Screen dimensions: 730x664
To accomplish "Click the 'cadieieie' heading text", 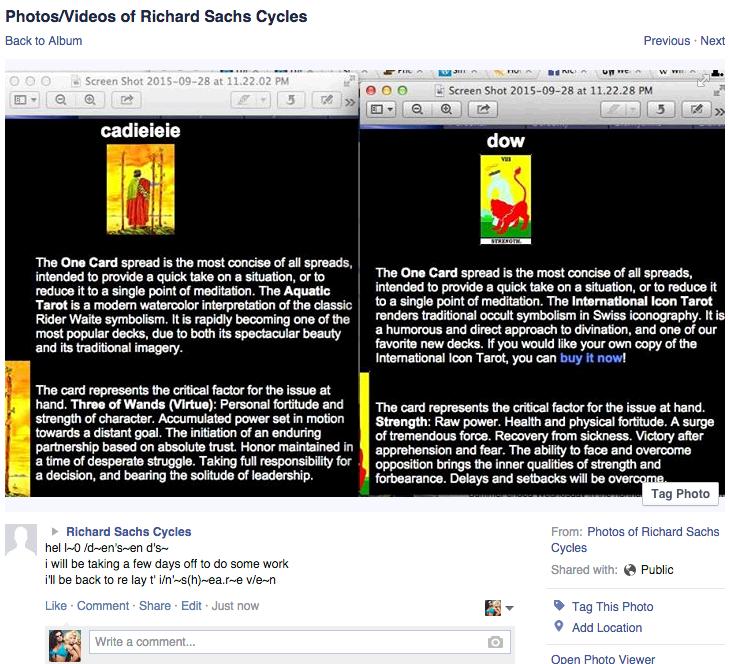I will [140, 131].
